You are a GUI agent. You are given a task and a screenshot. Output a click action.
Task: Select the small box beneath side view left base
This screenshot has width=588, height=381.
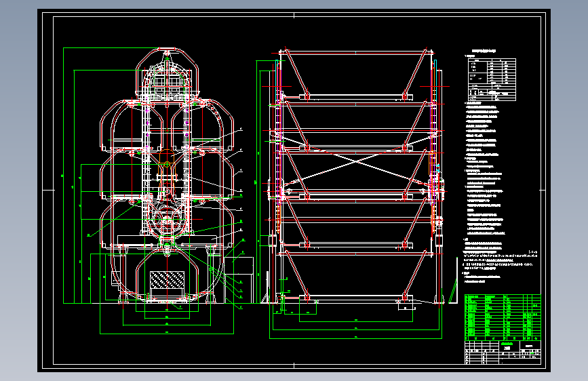pyautogui.click(x=307, y=307)
